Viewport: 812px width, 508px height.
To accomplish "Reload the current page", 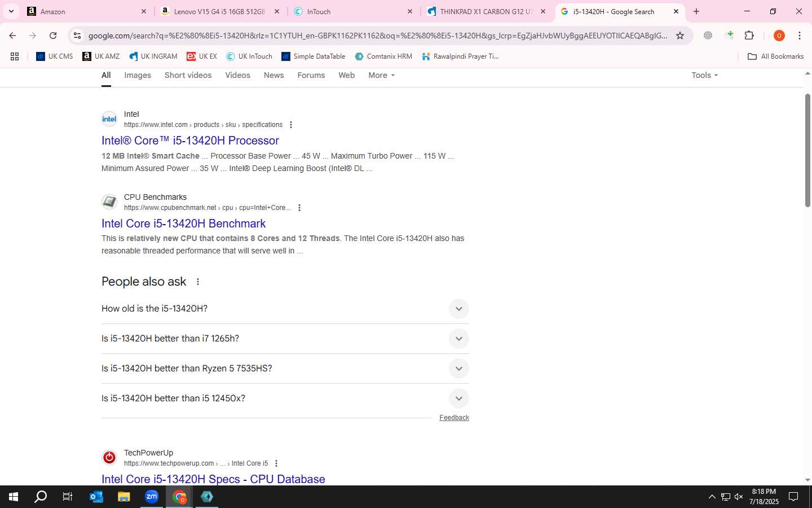I will point(53,36).
